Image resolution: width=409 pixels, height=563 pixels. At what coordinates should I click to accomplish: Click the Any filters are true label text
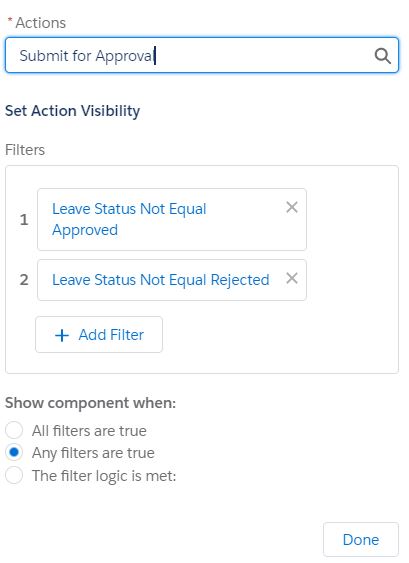pos(93,453)
